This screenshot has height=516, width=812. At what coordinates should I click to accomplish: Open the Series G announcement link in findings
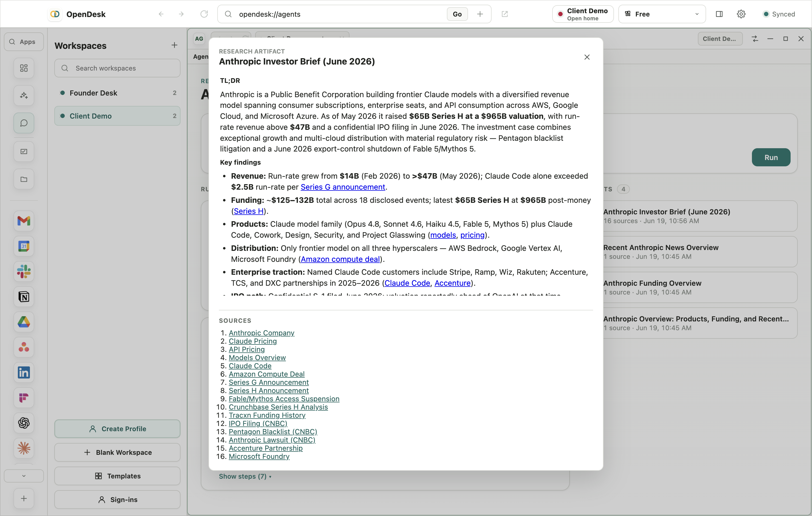tap(343, 187)
